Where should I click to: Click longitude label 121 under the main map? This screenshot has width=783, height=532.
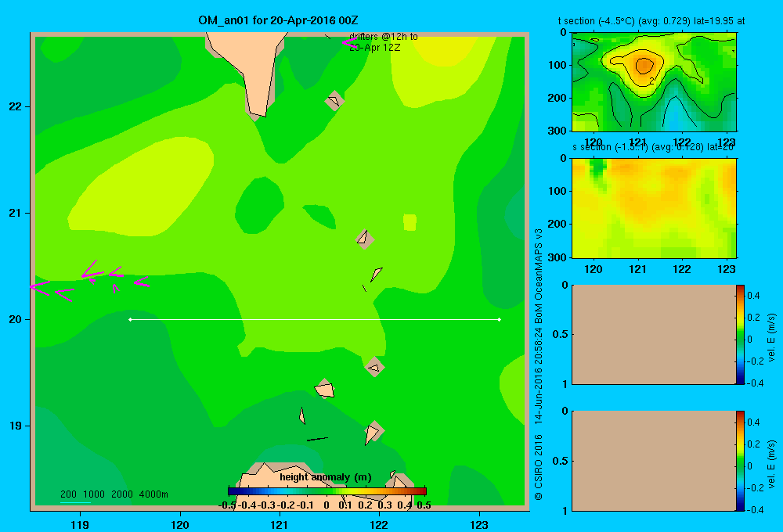click(280, 524)
